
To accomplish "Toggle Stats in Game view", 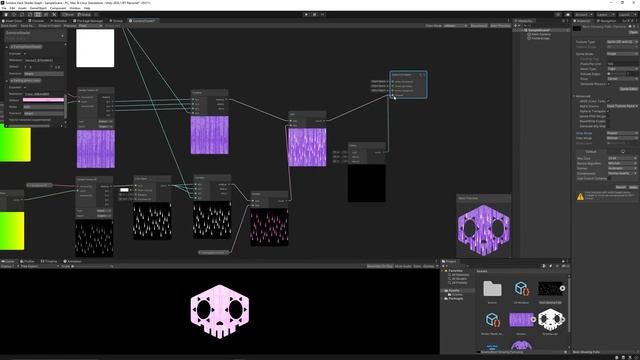I will 417,266.
